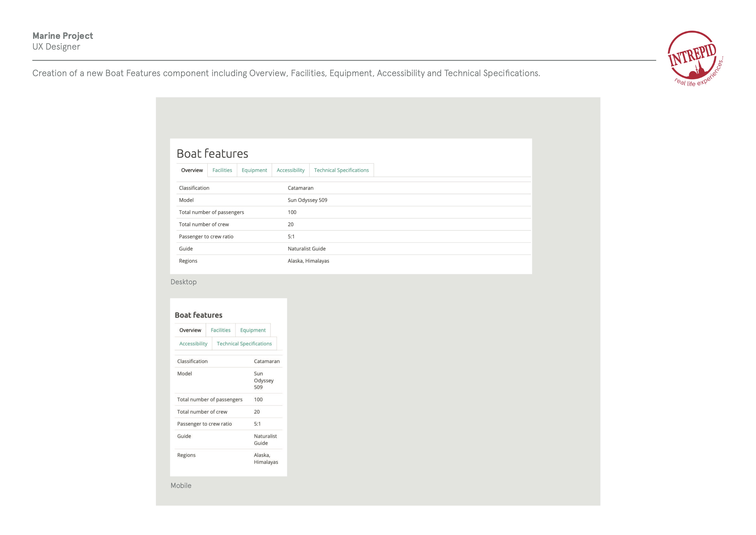Click the large Boat features desktop heading
The height and width of the screenshot is (535, 756).
212,154
